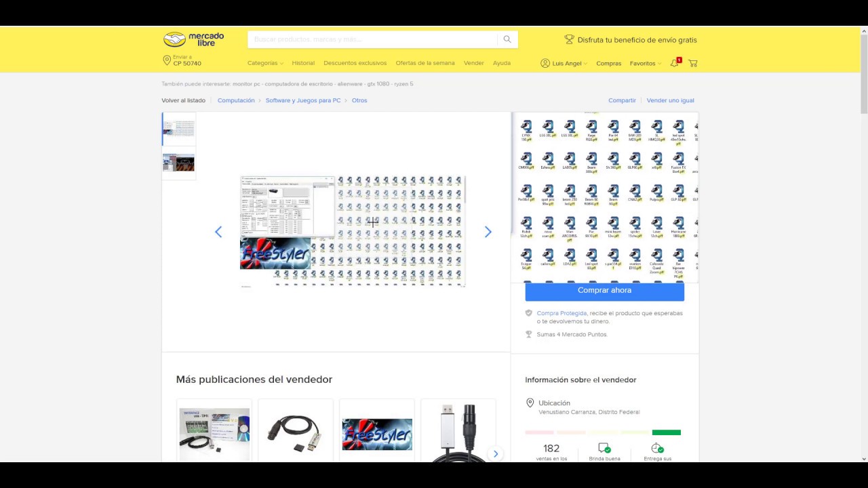Select the second product thumbnail

[179, 163]
